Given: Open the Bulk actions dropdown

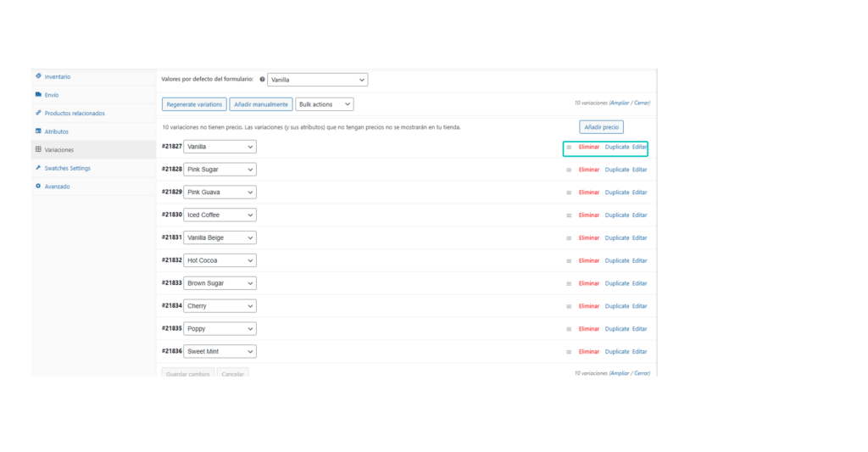Looking at the screenshot, I should click(x=324, y=104).
